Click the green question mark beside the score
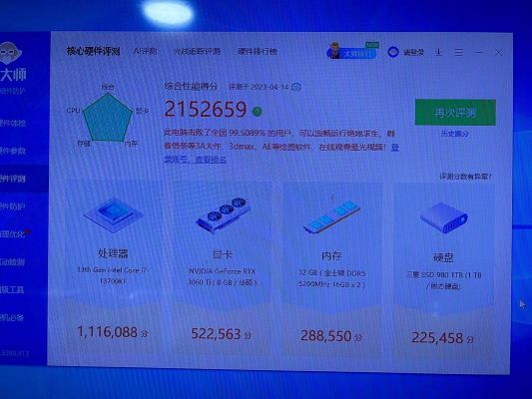Viewport: 532px width, 399px height. point(258,111)
